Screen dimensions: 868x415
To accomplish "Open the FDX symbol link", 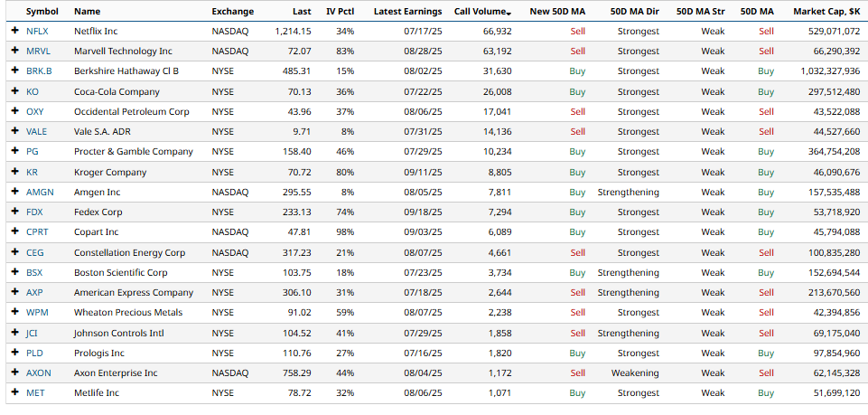I will tap(34, 212).
